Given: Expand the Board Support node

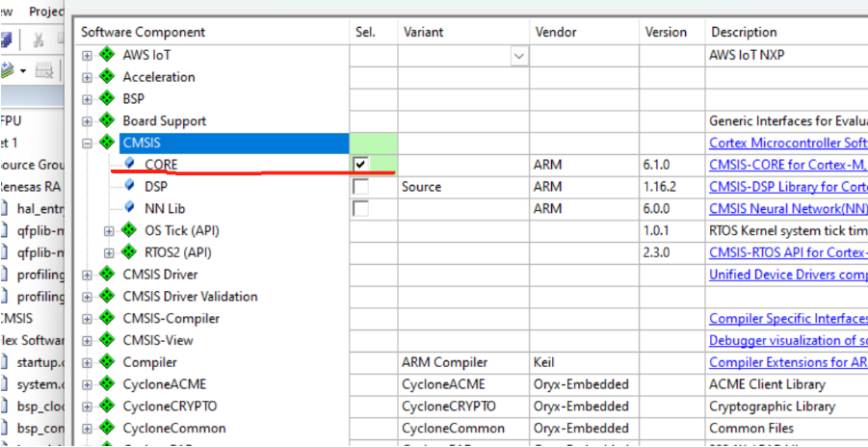Looking at the screenshot, I should coord(88,121).
